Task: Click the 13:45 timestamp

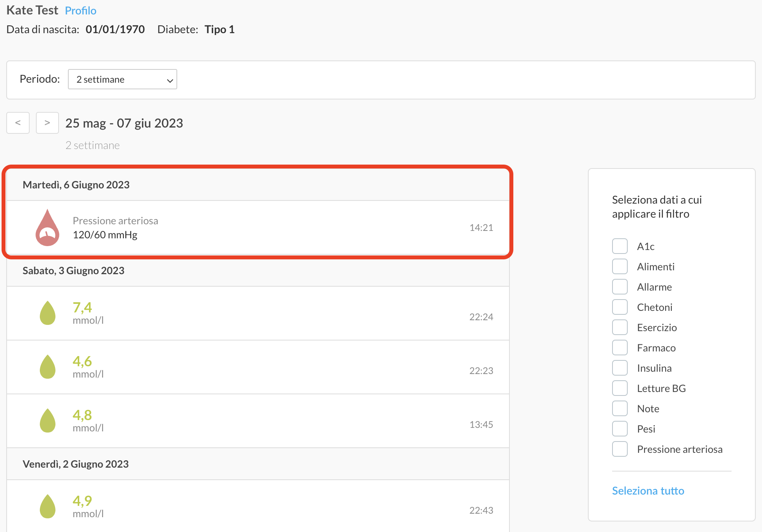Action: (481, 425)
